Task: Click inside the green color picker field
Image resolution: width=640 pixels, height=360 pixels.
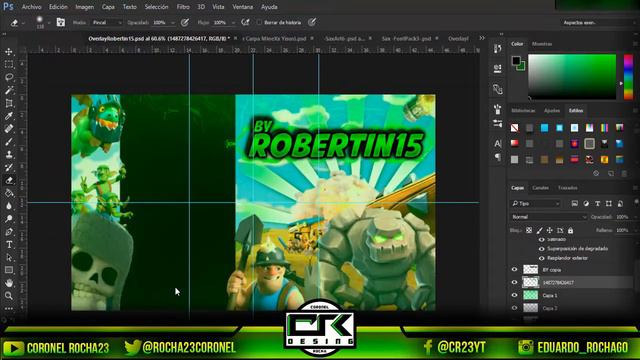Action: pyautogui.click(x=572, y=77)
